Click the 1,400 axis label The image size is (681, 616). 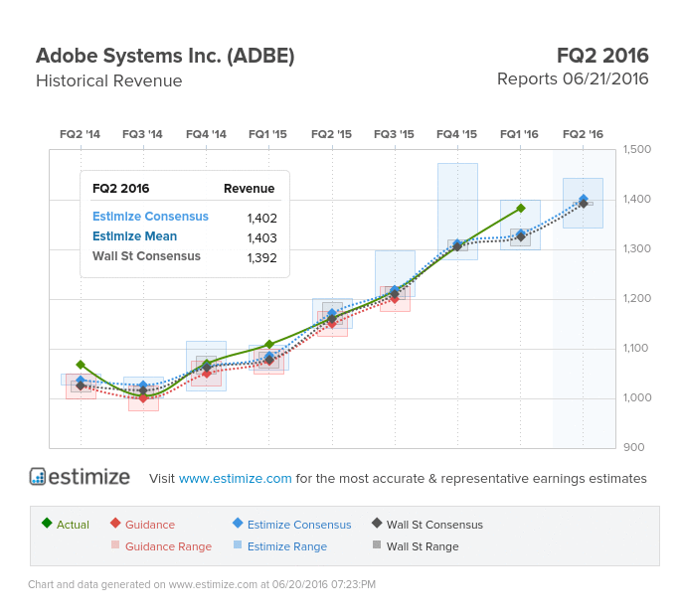tap(637, 200)
